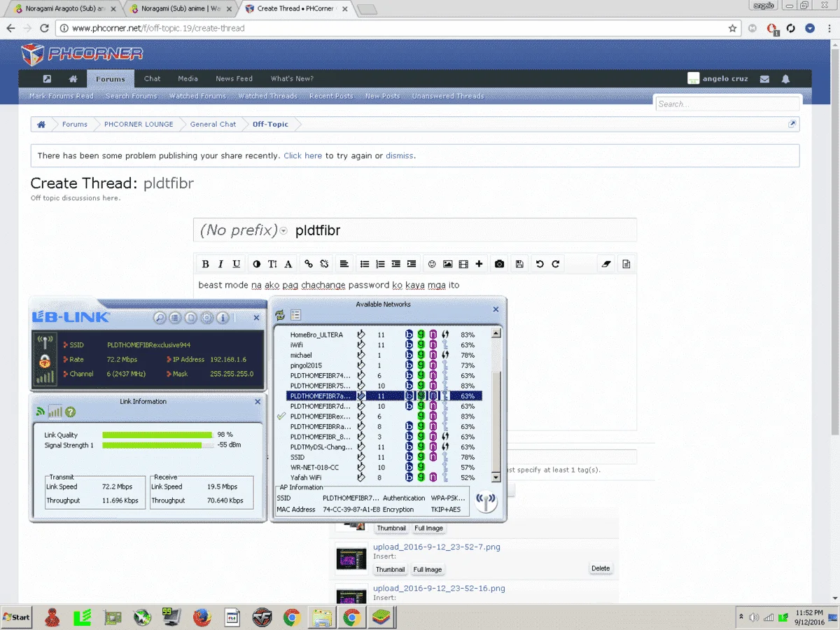840x630 pixels.
Task: Click the camera icon in editor toolbar
Action: coord(499,264)
